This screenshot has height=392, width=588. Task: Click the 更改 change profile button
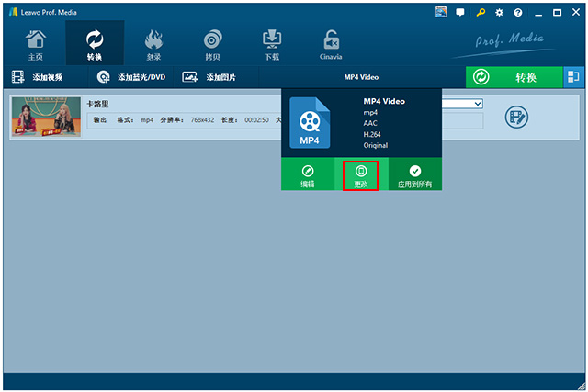361,175
